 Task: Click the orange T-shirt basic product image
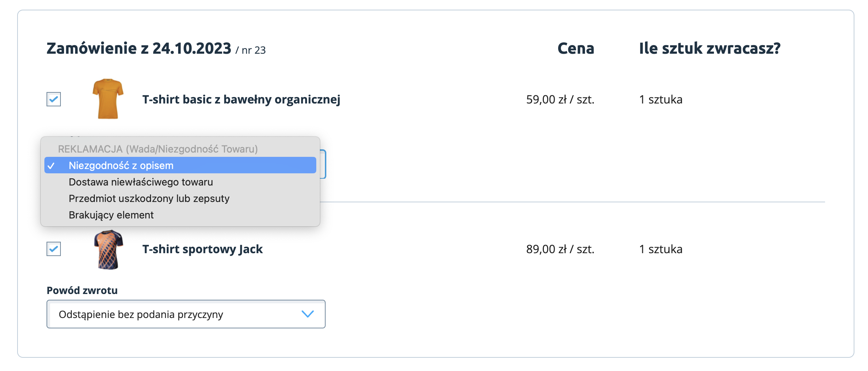coord(108,99)
